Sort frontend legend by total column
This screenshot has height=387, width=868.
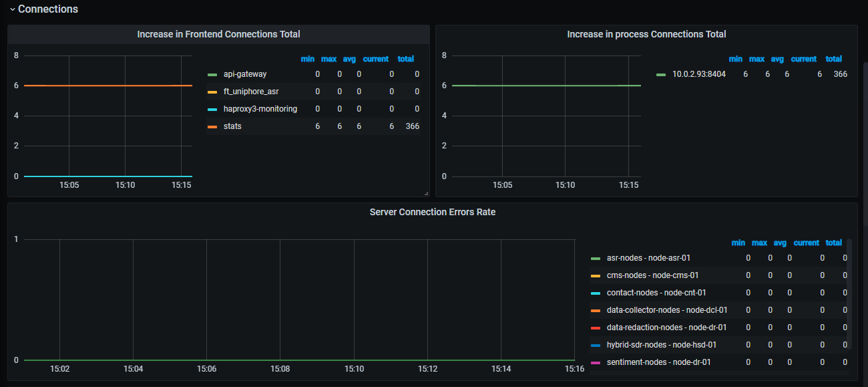pos(406,59)
